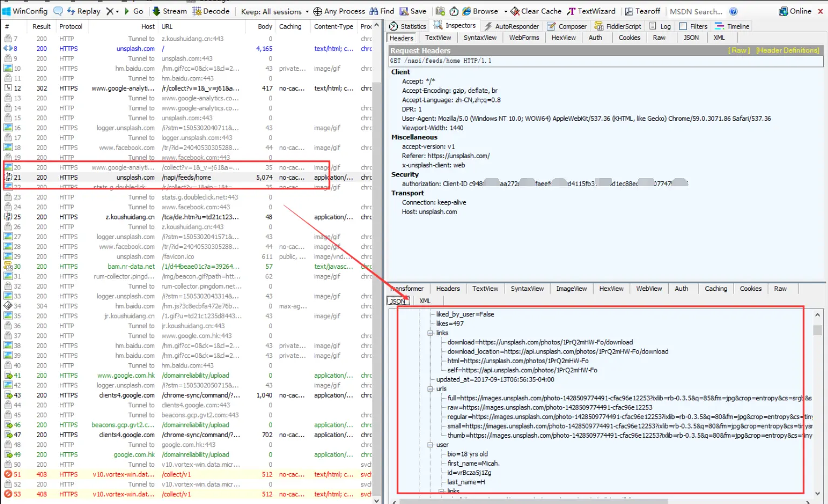Screen dimensions: 828x504
Task: Click the User-Agent request header line
Action: pyautogui.click(x=586, y=119)
